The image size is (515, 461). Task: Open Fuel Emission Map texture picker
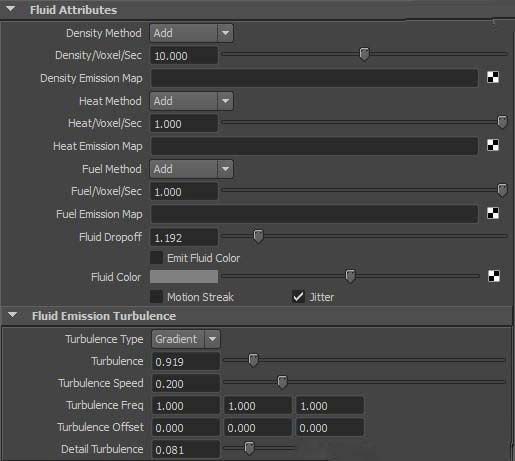493,213
